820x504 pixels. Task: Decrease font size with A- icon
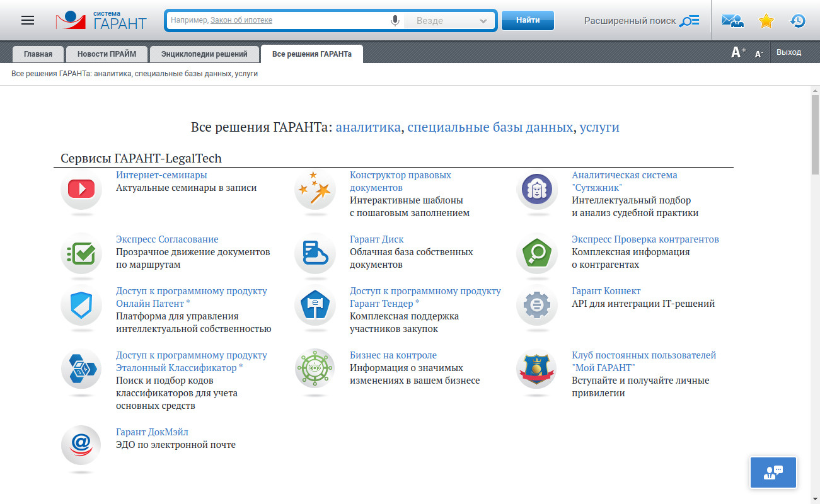click(759, 54)
